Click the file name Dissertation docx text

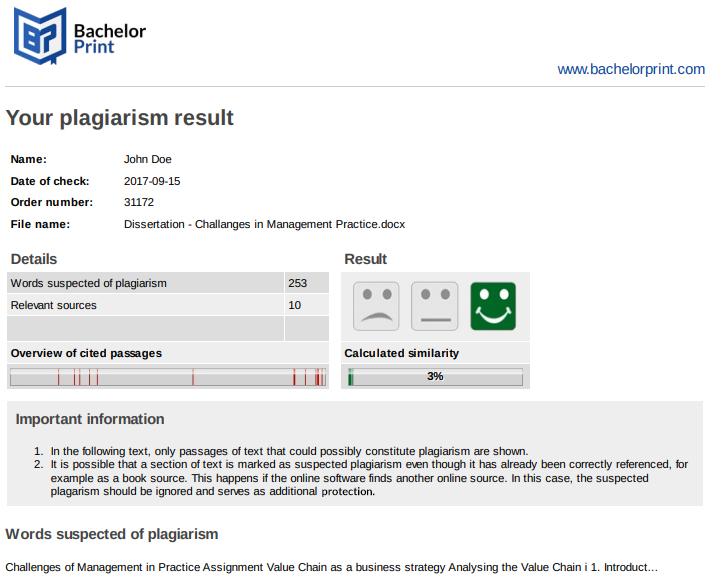tap(264, 224)
